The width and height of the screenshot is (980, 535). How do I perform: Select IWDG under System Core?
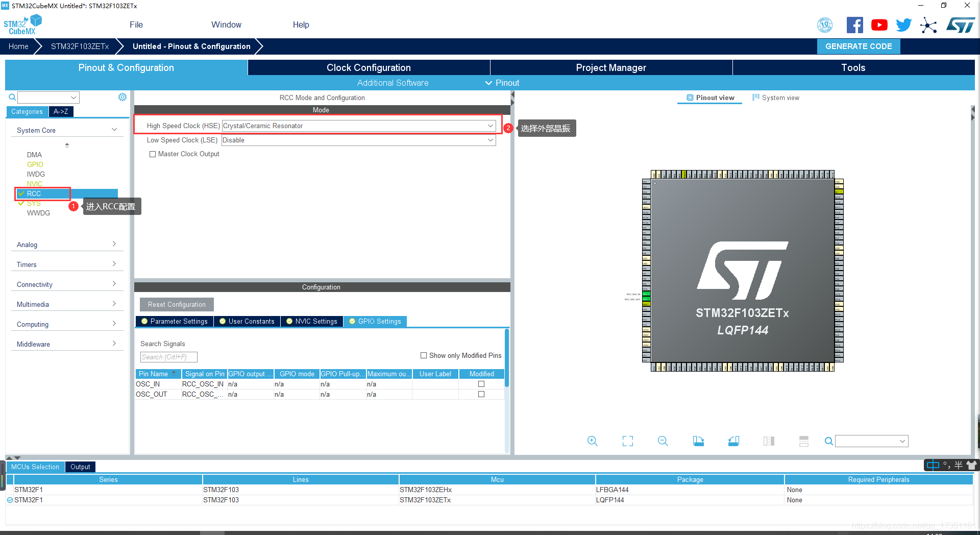tap(36, 174)
